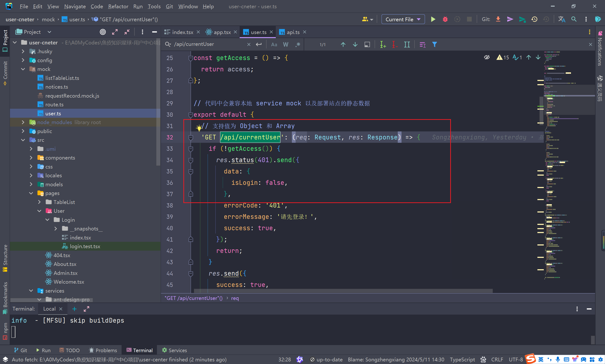Expand the .husky folder
Viewport: 605px width, 364px height.
click(23, 51)
